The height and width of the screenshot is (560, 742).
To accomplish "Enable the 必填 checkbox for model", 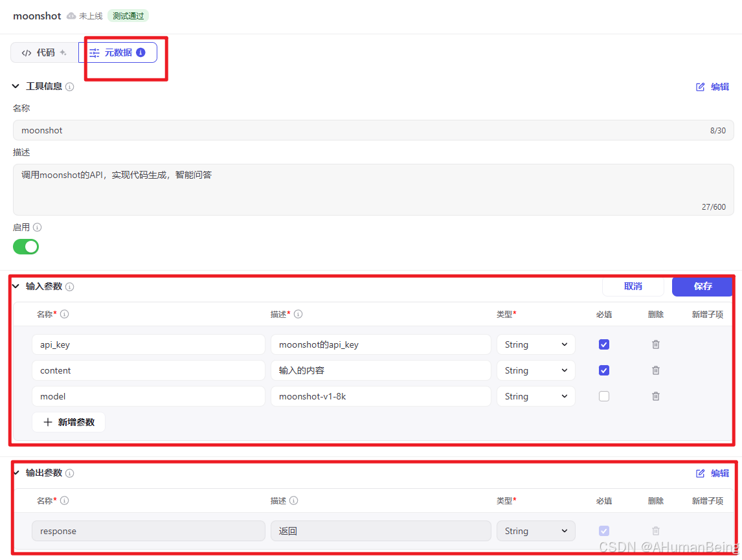I will point(603,396).
